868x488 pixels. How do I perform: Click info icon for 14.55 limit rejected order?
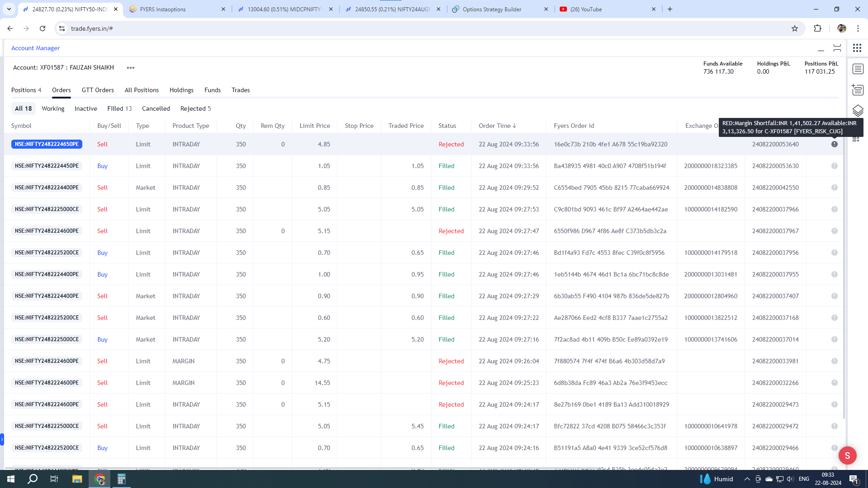click(835, 383)
